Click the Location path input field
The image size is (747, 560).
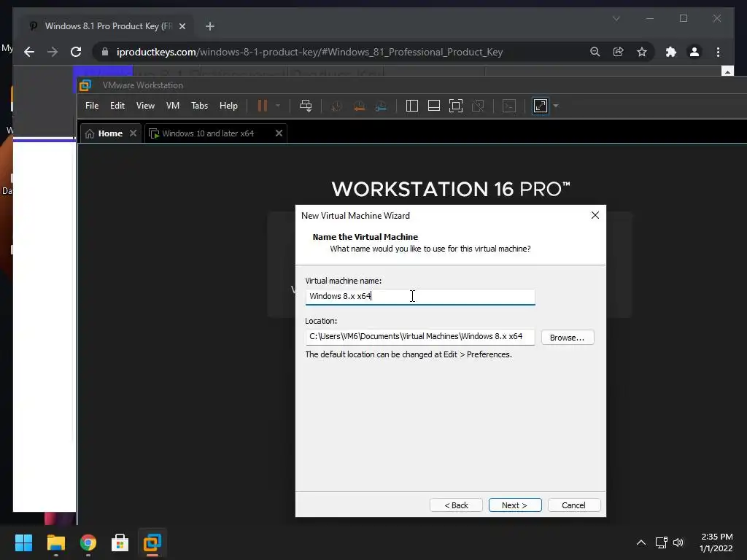tap(419, 337)
